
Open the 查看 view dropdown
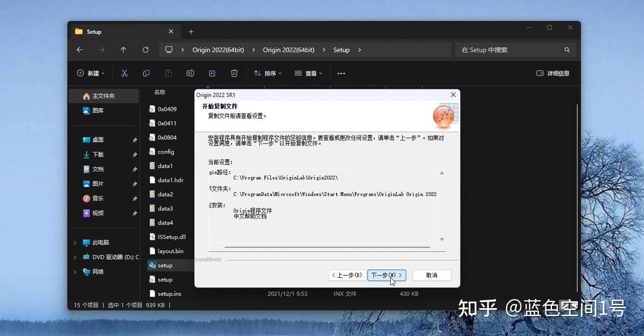tap(308, 73)
